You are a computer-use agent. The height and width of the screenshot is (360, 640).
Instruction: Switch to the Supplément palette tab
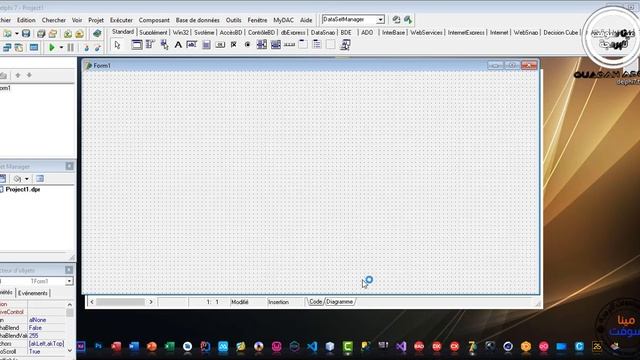pos(153,33)
